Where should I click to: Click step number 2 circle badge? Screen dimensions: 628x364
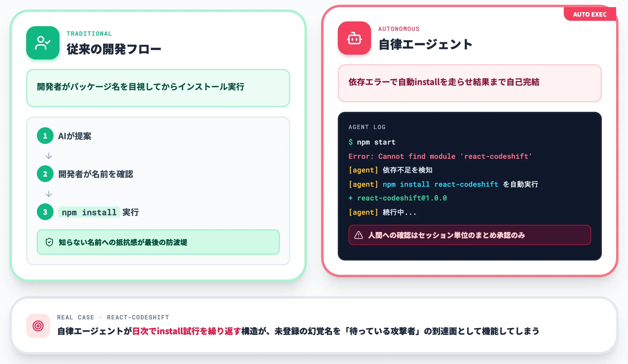click(45, 174)
